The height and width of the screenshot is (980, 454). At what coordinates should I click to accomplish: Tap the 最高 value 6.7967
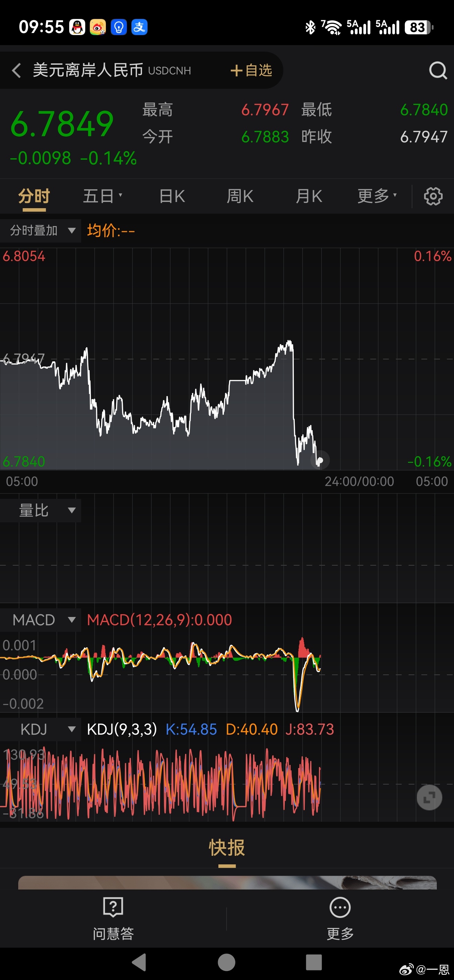(265, 110)
